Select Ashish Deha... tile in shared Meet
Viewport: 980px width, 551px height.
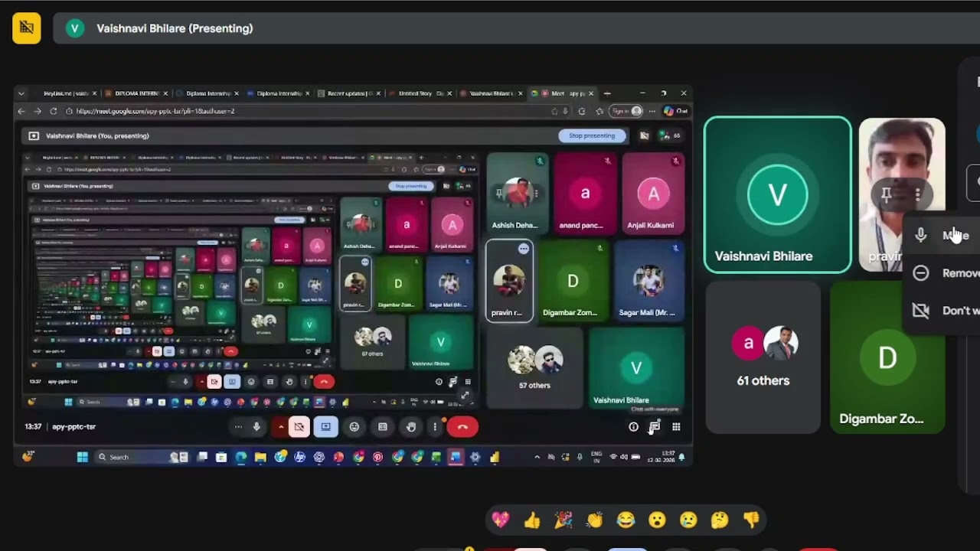[518, 193]
